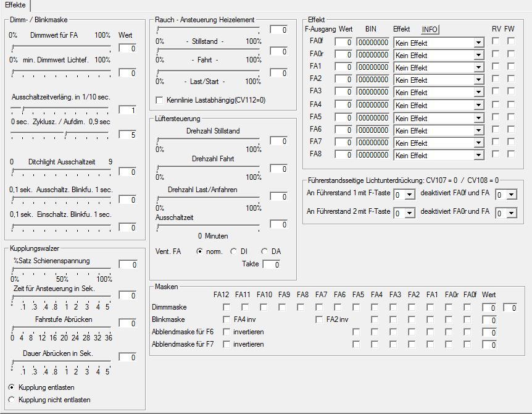Focus the Zyklusz. / Aufdim. value field showing 5

tap(127, 135)
